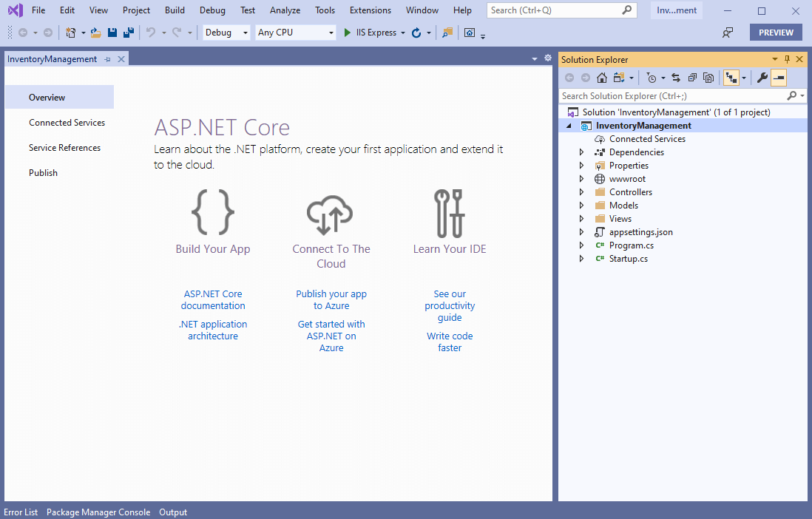
Task: Click Sync with Active Document arrows icon
Action: [676, 78]
